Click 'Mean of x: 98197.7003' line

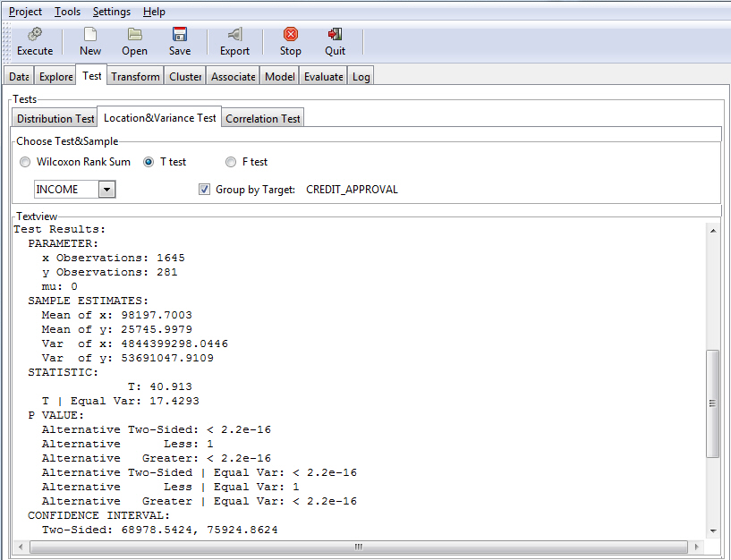pyautogui.click(x=117, y=315)
